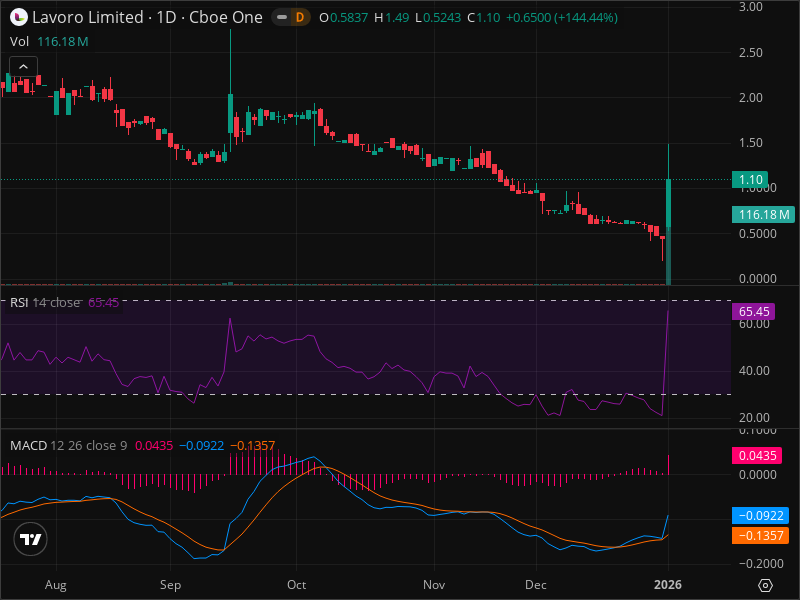The image size is (800, 600).
Task: Select the MACD 12 26 close 9 legend
Action: coord(68,445)
